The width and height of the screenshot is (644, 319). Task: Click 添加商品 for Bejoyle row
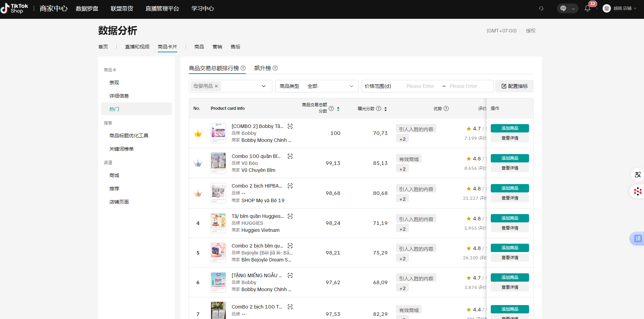[510, 248]
